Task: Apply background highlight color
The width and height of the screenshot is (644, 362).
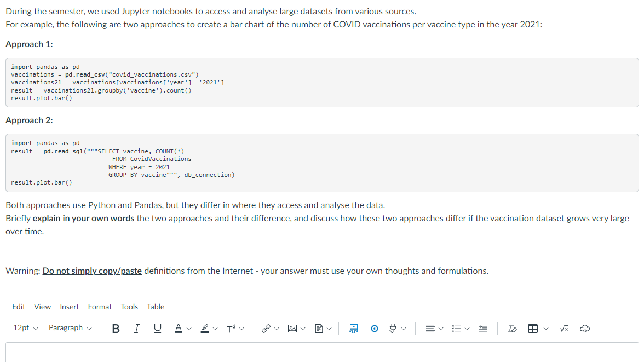Action: click(205, 328)
